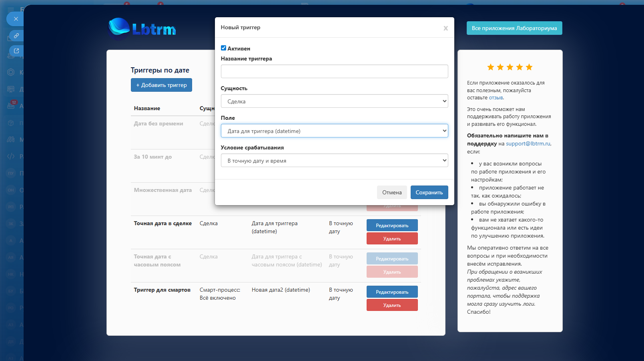
Task: Click the code brackets icon in sidebar
Action: click(x=11, y=156)
